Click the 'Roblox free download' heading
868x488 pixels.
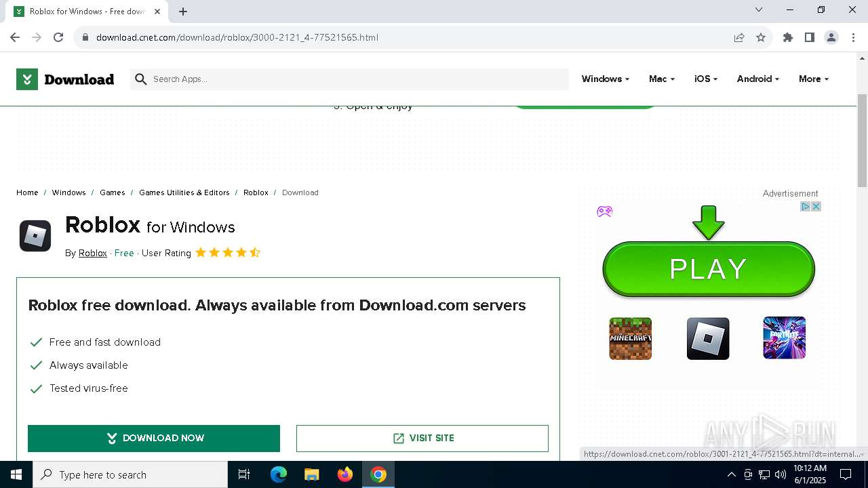tap(277, 306)
